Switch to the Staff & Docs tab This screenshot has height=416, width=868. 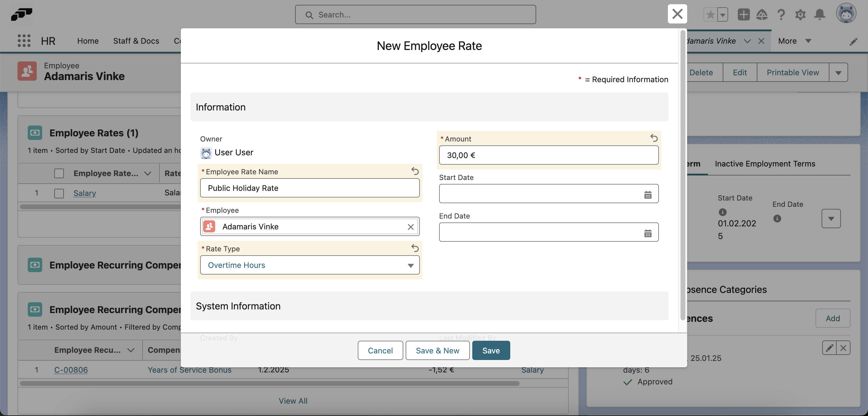click(x=136, y=41)
